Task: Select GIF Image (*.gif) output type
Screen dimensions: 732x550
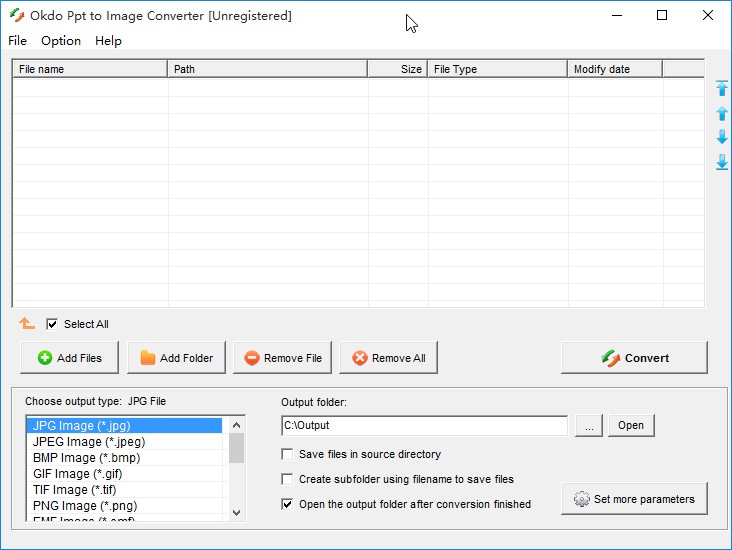Action: (125, 473)
